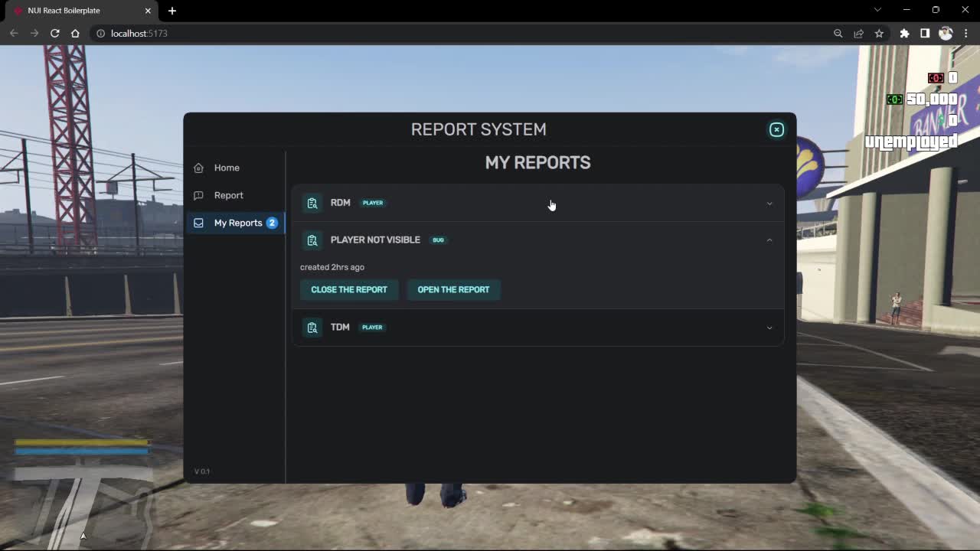Select the Home icon in the sidebar

198,167
